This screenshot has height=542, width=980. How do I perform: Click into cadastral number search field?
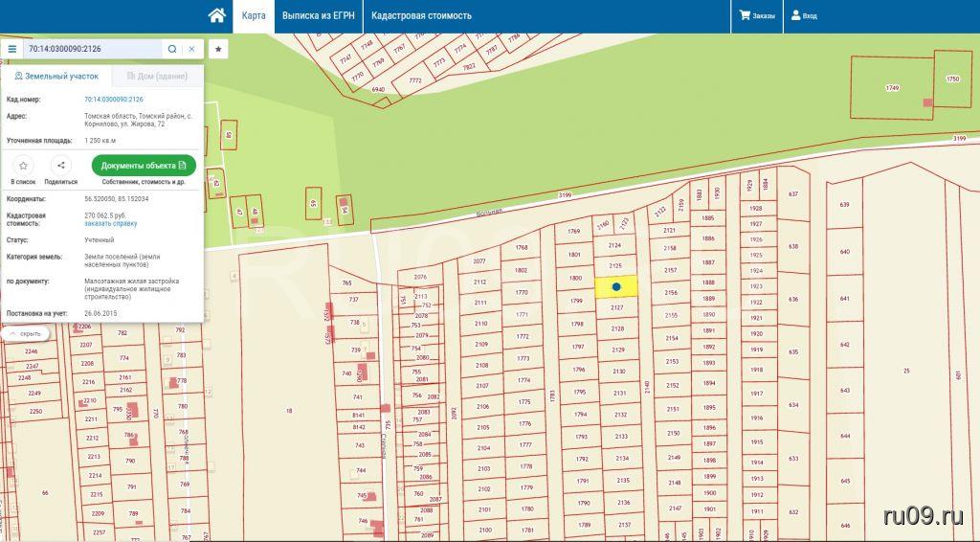coord(91,49)
